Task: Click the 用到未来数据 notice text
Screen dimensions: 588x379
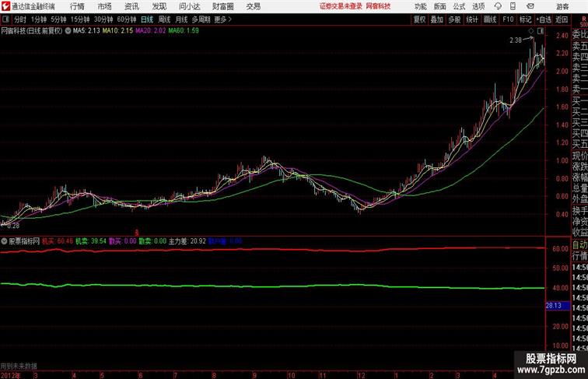Action: pos(19,366)
